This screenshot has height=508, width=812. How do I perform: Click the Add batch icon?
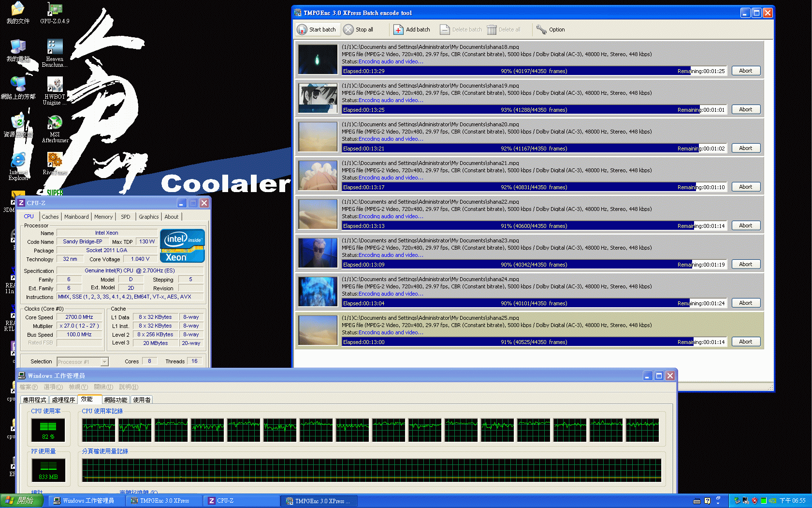coord(398,30)
